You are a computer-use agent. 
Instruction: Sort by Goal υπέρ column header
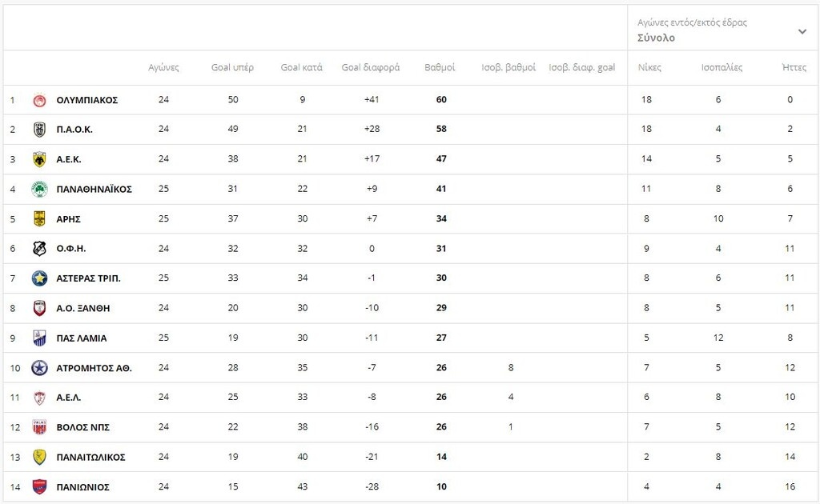[232, 67]
